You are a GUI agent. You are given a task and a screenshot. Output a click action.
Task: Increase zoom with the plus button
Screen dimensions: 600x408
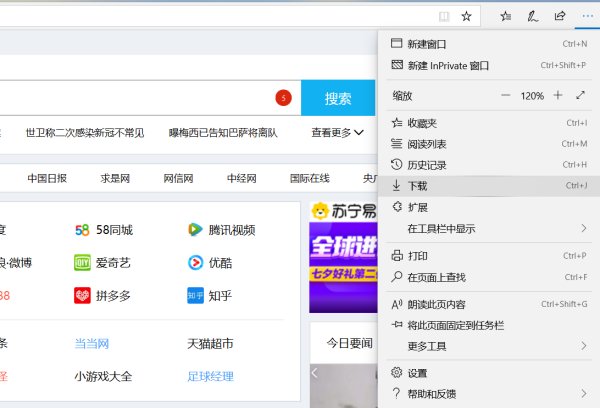pyautogui.click(x=557, y=95)
